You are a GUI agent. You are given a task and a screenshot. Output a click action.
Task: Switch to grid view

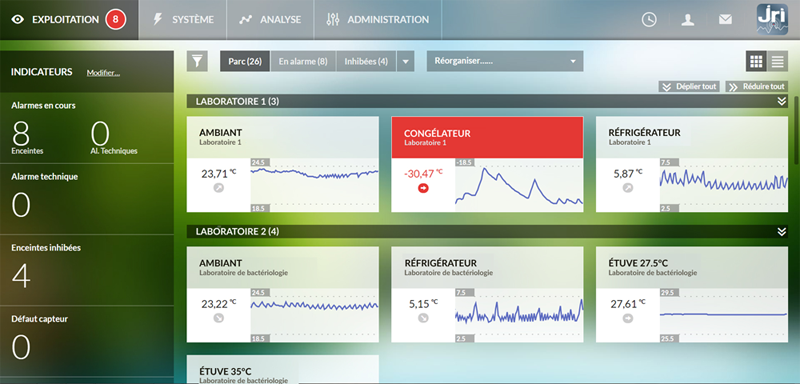pos(756,62)
